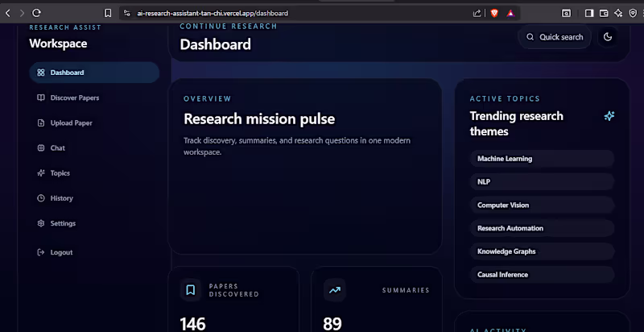Go back using the browser back arrow
The width and height of the screenshot is (644, 332).
(x=8, y=13)
